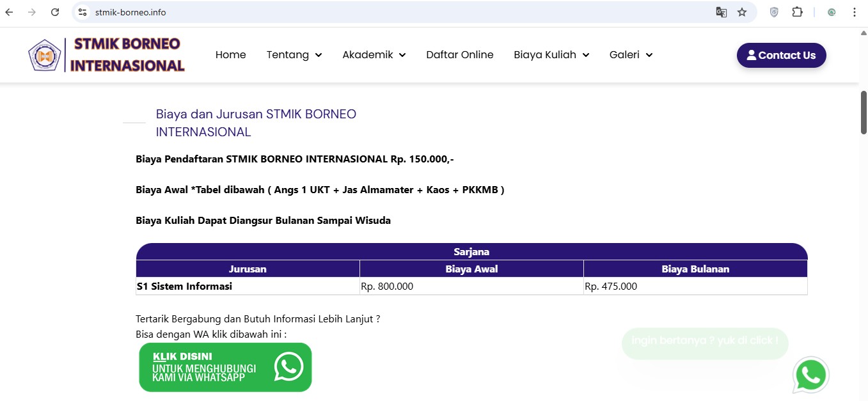Click the Contact Us button
Image resolution: width=868 pixels, height=401 pixels.
(x=782, y=55)
